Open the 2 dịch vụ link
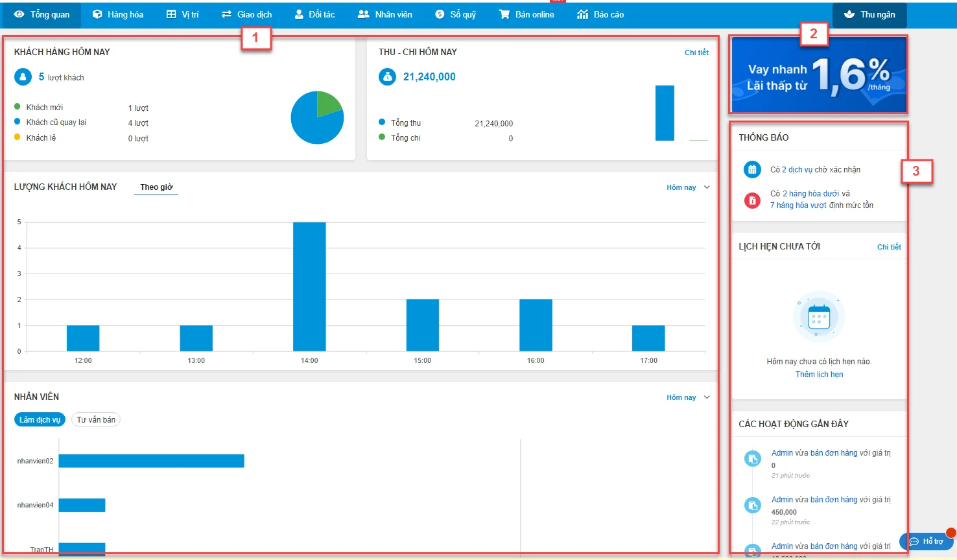 click(797, 170)
